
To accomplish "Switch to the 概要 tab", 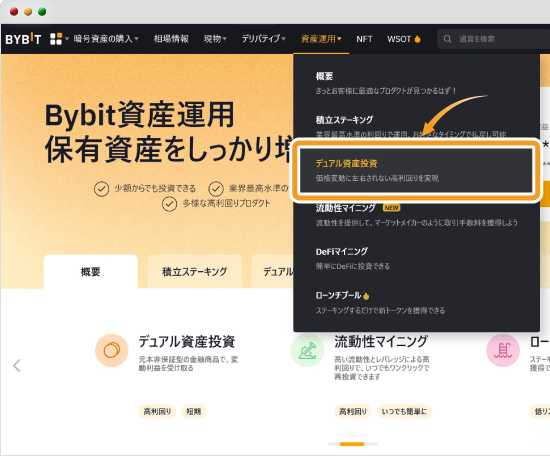I will point(90,272).
